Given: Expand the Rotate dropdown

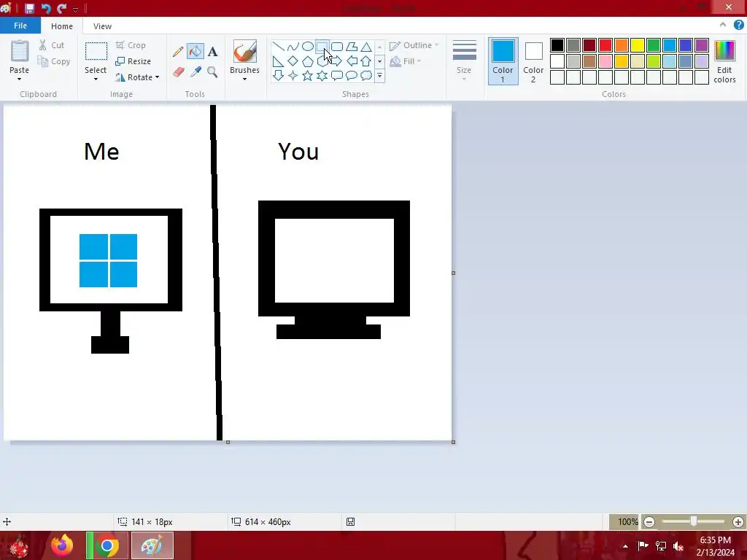Looking at the screenshot, I should coord(158,77).
